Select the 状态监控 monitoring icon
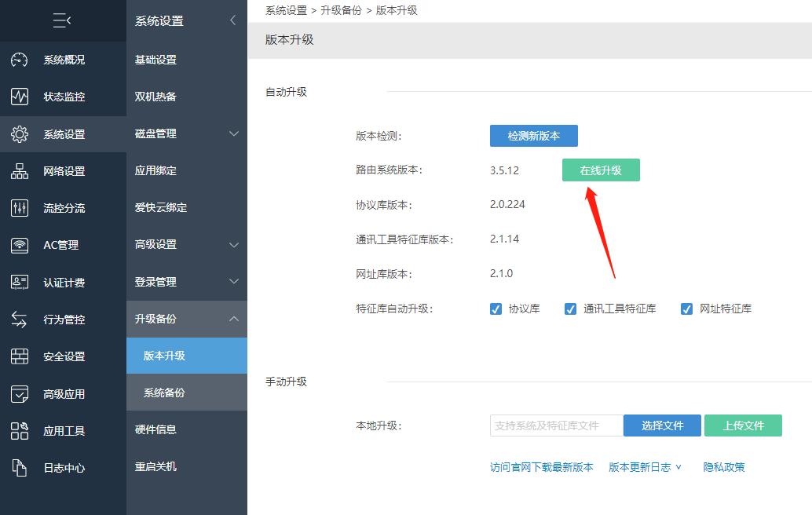This screenshot has width=812, height=515. (x=19, y=97)
